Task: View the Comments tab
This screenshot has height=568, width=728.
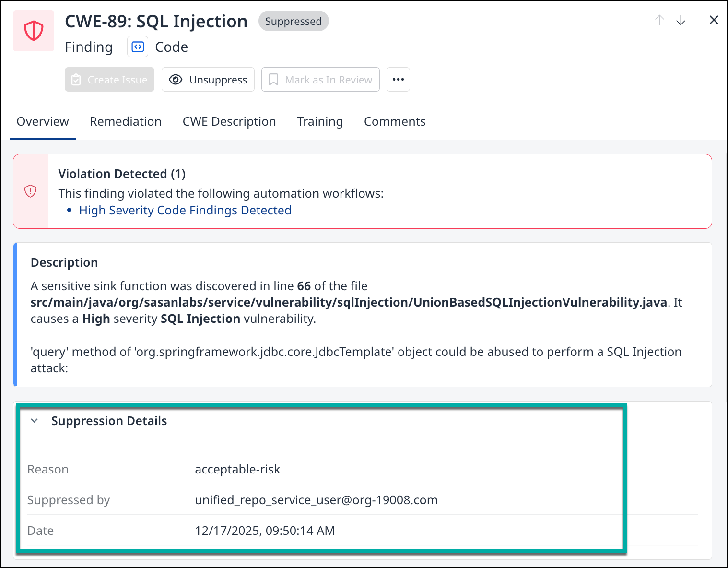Action: pos(395,122)
